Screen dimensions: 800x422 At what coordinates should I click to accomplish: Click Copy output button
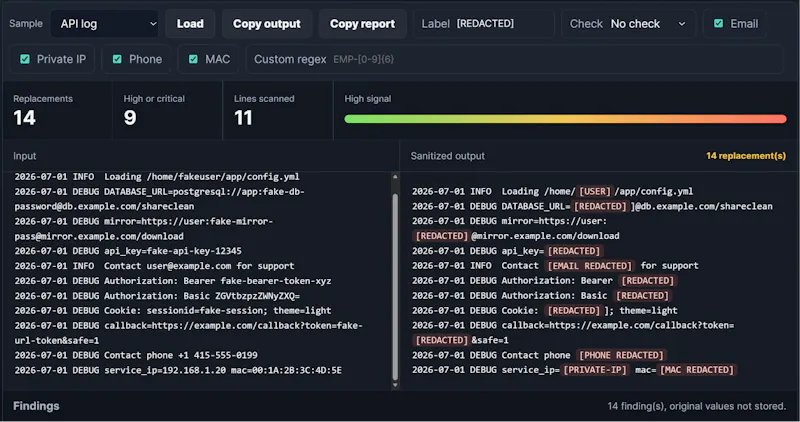pyautogui.click(x=266, y=23)
